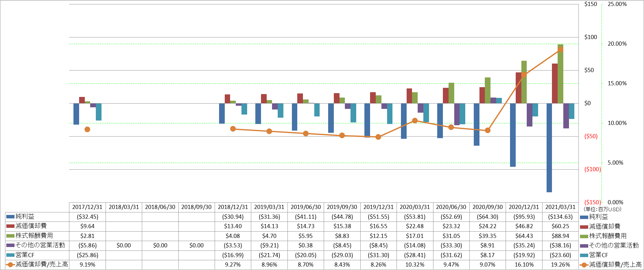Click the 10.32% ratio cell

(415, 265)
